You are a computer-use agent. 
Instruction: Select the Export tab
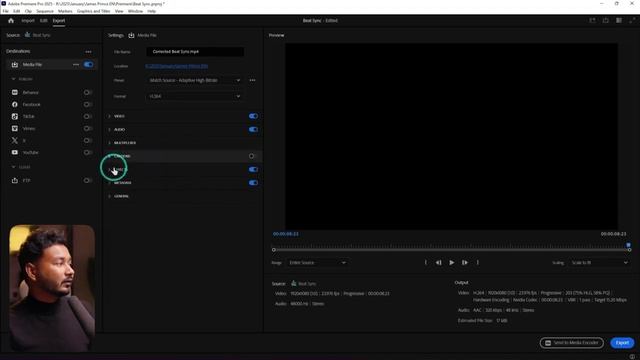pos(59,20)
